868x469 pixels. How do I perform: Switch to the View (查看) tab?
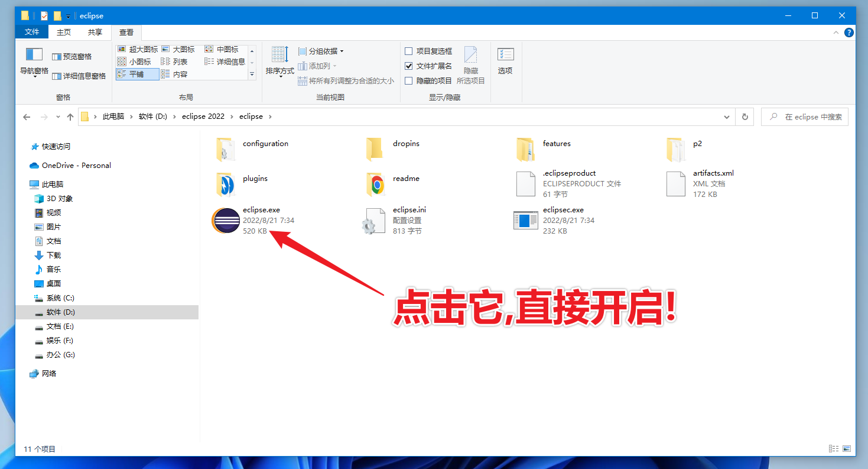[x=126, y=33]
